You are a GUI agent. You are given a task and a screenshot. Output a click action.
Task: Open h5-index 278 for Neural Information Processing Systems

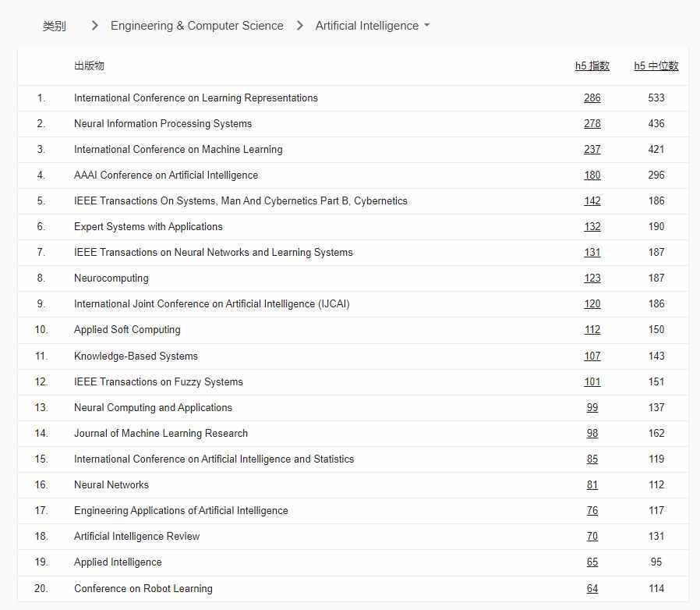(x=592, y=123)
